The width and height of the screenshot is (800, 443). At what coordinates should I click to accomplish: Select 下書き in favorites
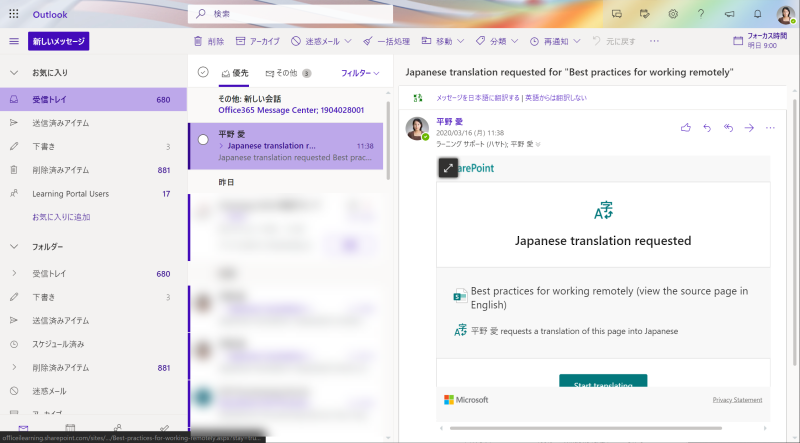click(93, 146)
